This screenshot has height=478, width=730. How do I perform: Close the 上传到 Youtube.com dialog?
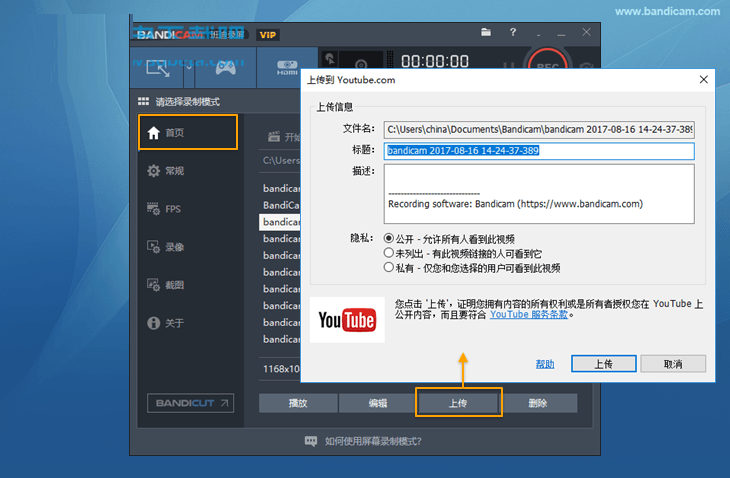click(703, 80)
